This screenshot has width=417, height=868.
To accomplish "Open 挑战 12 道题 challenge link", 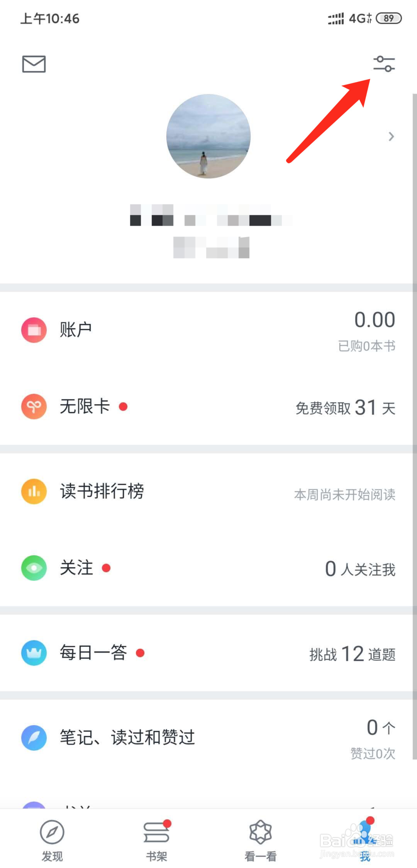I will pyautogui.click(x=352, y=654).
